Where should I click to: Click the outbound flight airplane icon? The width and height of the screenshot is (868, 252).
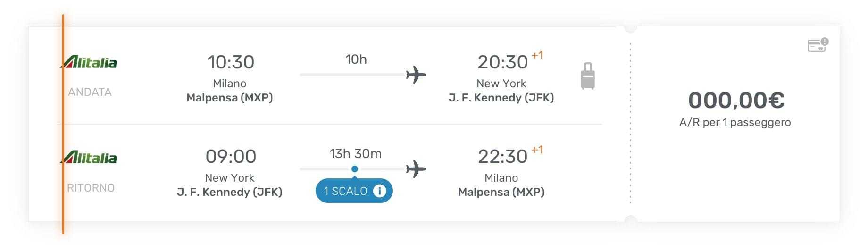pos(416,75)
